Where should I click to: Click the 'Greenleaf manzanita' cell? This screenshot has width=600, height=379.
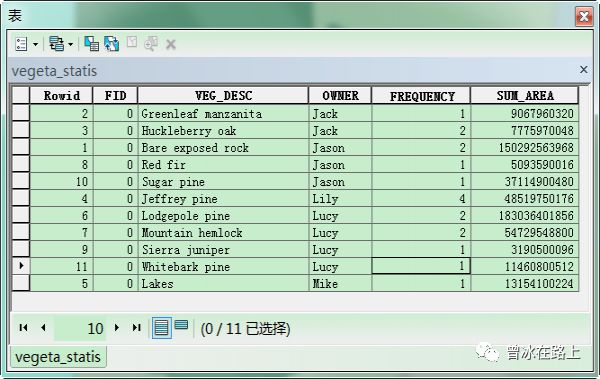223,113
